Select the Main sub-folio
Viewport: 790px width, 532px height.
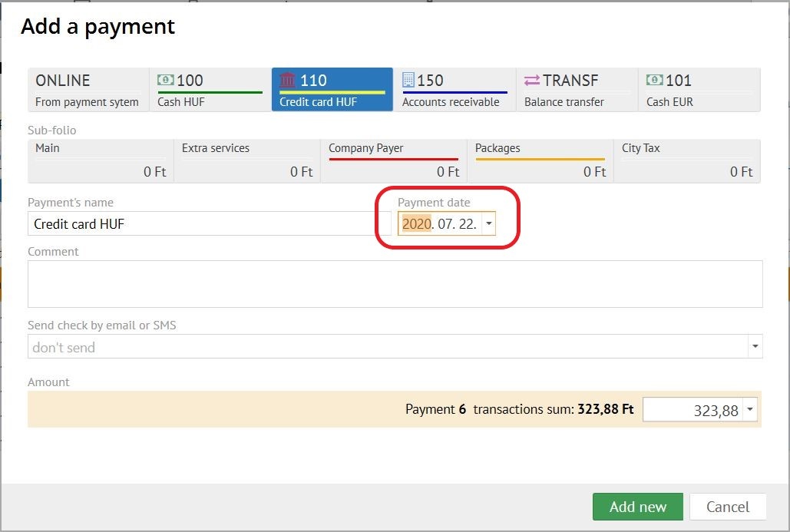101,161
